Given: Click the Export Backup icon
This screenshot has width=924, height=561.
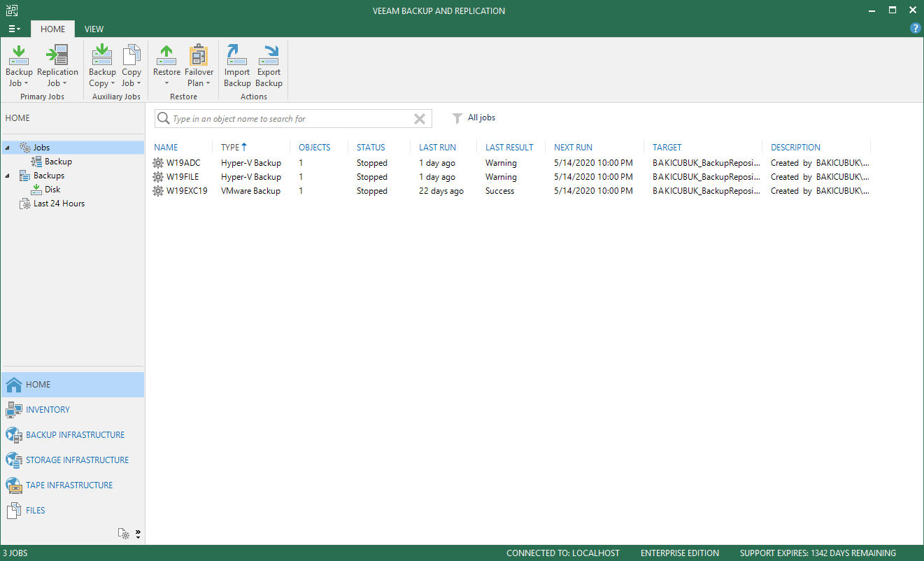Looking at the screenshot, I should [x=269, y=56].
